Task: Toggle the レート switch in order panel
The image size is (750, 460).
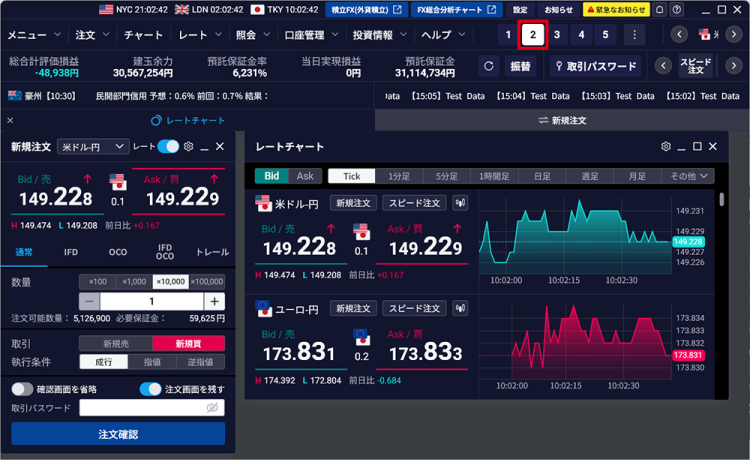Action: [x=168, y=147]
